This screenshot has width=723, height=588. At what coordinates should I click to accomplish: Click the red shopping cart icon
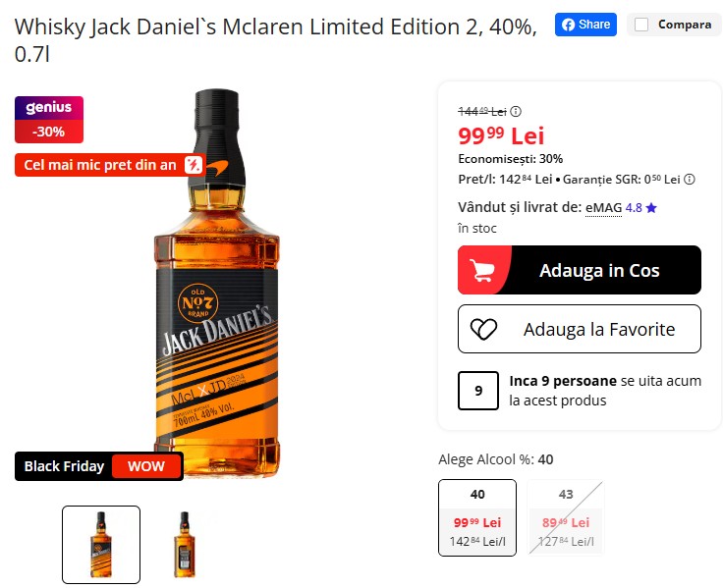[x=482, y=270]
